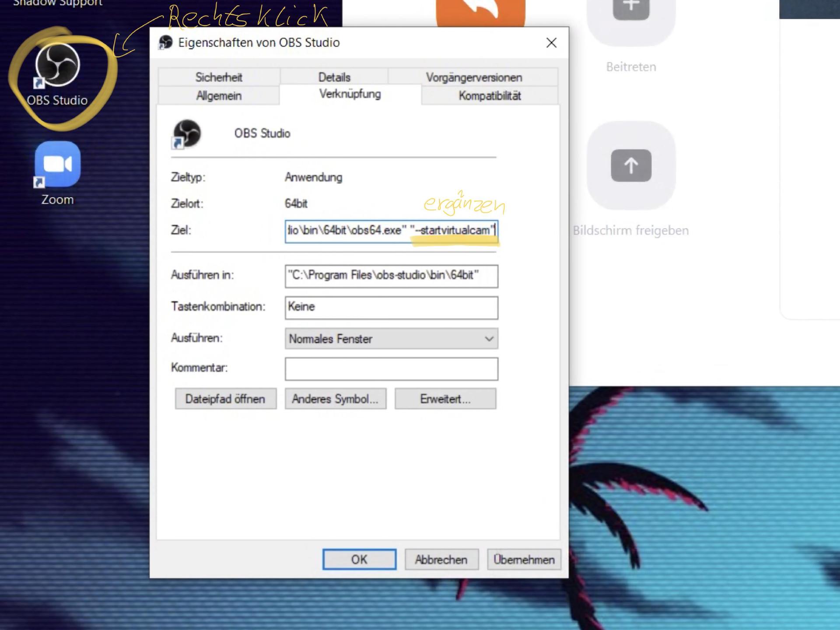Expand the Ausführen Normales Fenster dropdown
840x630 pixels.
tap(489, 339)
